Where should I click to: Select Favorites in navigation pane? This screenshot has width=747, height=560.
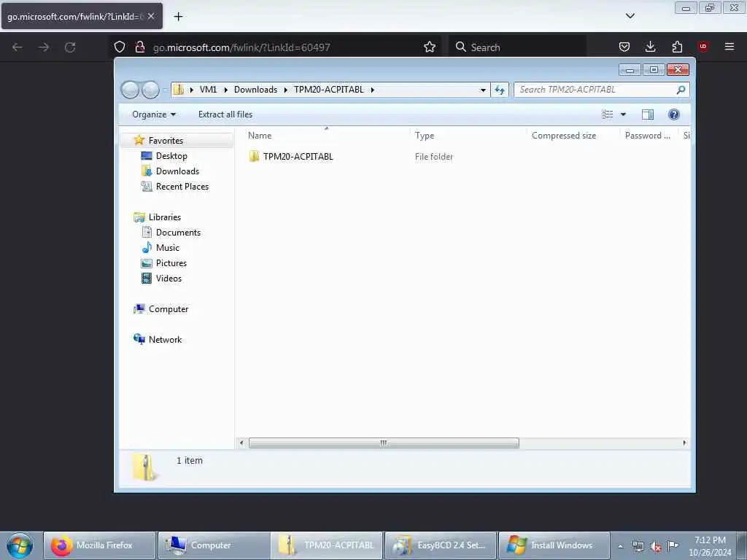click(x=166, y=141)
